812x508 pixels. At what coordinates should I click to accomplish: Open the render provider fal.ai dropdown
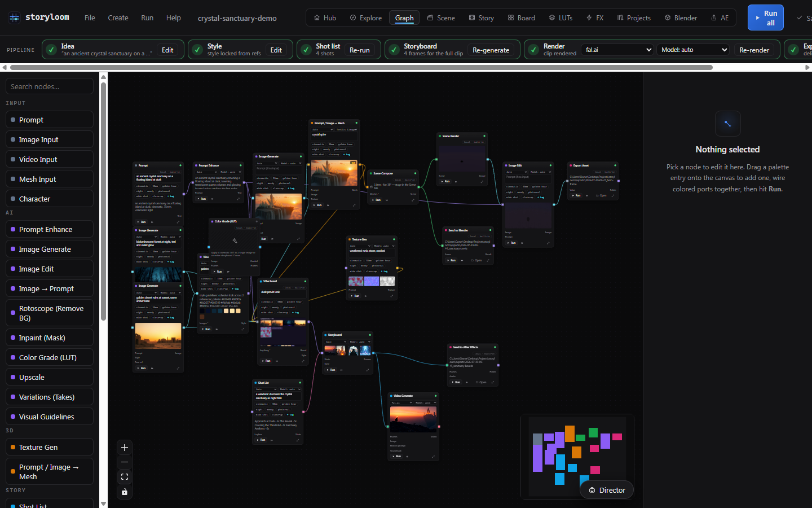point(617,50)
